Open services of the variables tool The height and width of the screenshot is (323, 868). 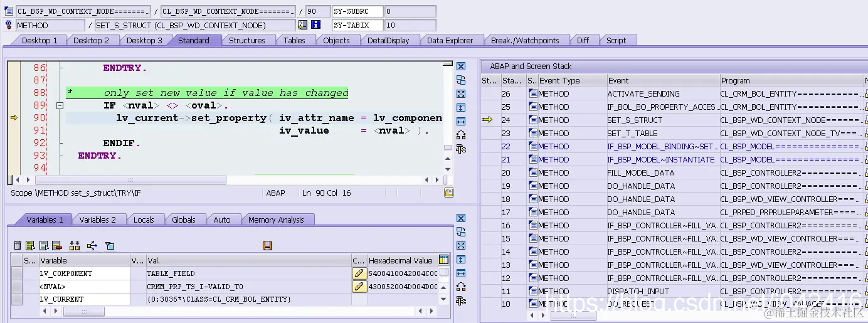461,287
